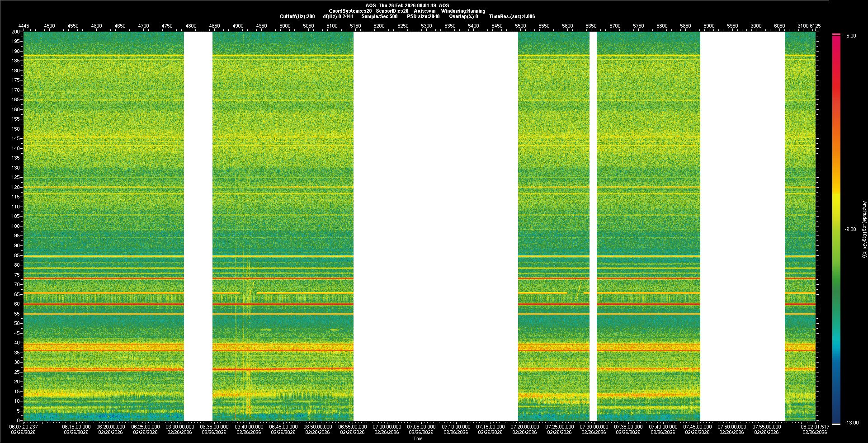The image size is (868, 443).
Task: Select the df(Hz):0.2441 resolution label
Action: coord(338,16)
